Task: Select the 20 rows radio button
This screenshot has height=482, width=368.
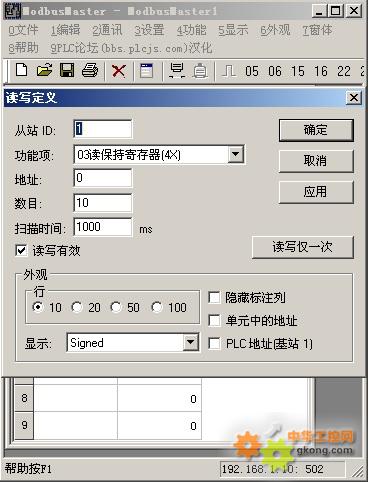Action: click(77, 307)
